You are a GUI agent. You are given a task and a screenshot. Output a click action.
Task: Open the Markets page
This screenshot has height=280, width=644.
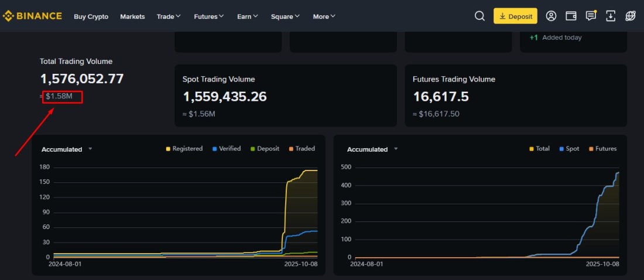coord(132,16)
